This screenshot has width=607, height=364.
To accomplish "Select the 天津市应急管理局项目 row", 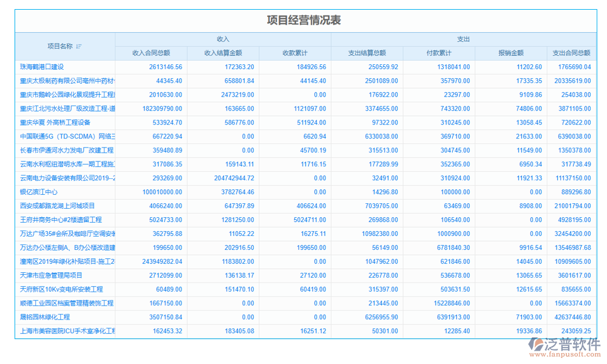I will [x=52, y=275].
